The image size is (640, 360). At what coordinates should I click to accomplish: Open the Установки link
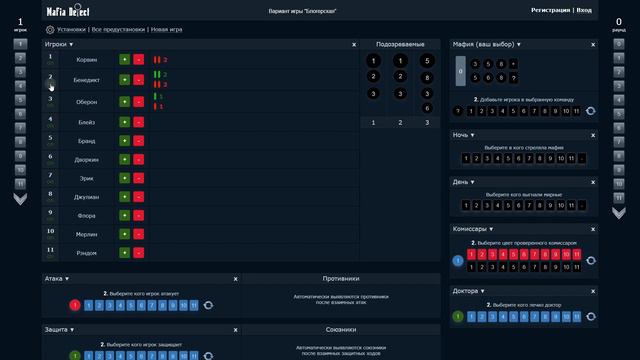71,30
